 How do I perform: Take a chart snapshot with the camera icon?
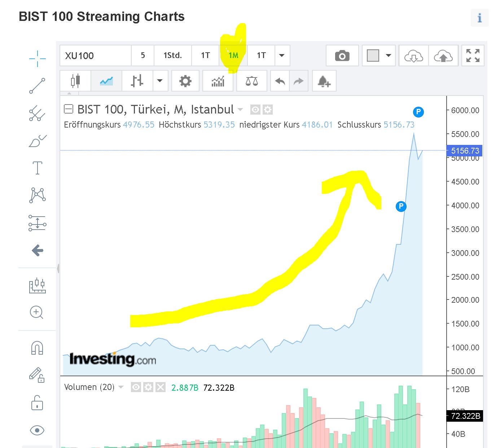click(342, 56)
